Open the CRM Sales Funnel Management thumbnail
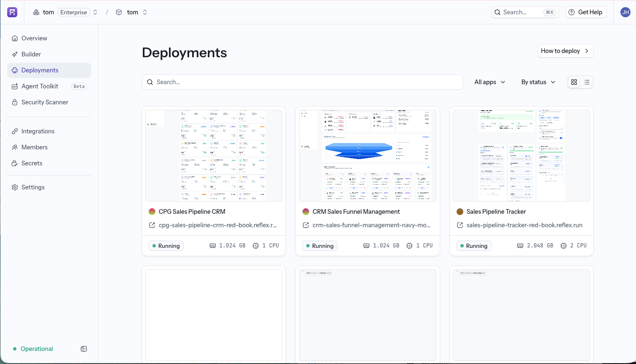The height and width of the screenshot is (364, 636). tap(368, 156)
